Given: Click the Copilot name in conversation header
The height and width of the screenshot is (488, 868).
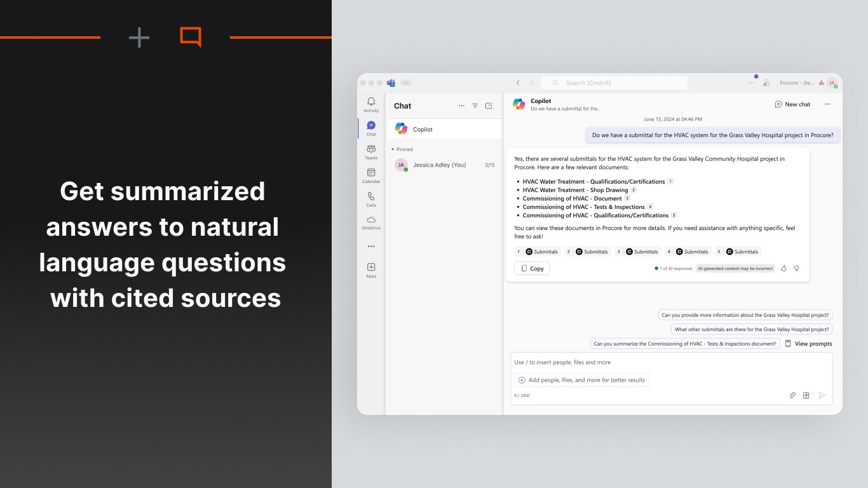Looking at the screenshot, I should click(541, 101).
